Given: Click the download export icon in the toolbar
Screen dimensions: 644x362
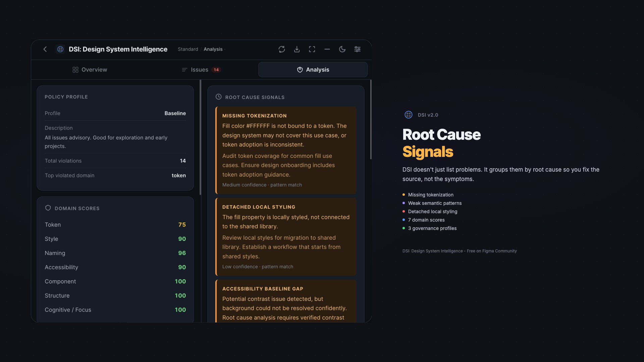Looking at the screenshot, I should [x=297, y=49].
